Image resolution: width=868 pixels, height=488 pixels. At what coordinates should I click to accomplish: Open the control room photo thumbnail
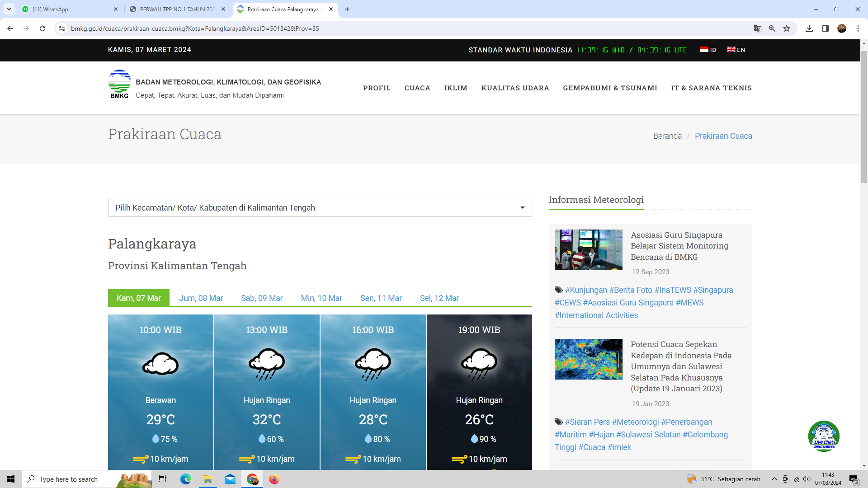[x=588, y=250]
